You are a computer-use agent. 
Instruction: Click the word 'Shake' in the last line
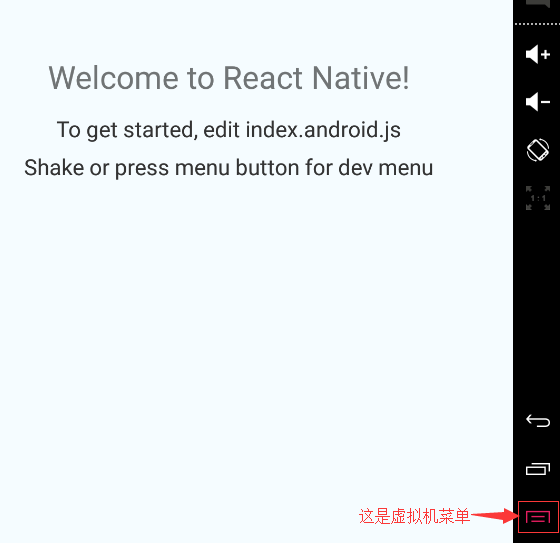(x=54, y=168)
